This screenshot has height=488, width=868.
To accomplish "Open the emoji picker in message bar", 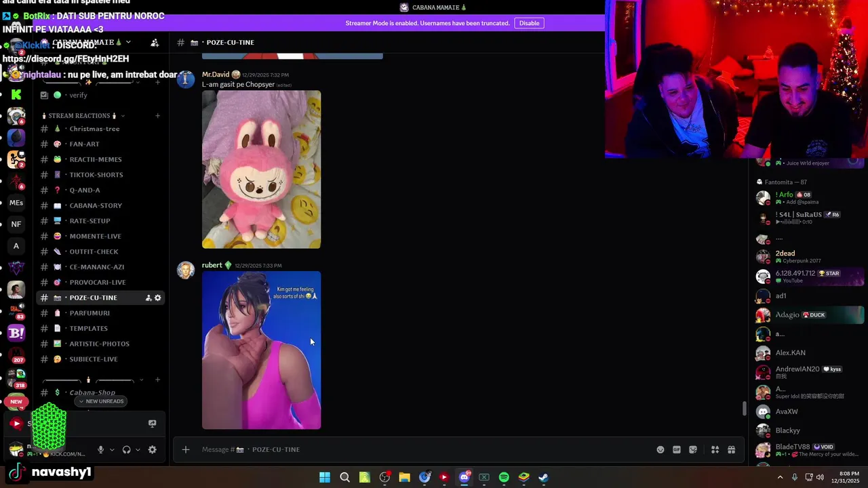I will (660, 449).
